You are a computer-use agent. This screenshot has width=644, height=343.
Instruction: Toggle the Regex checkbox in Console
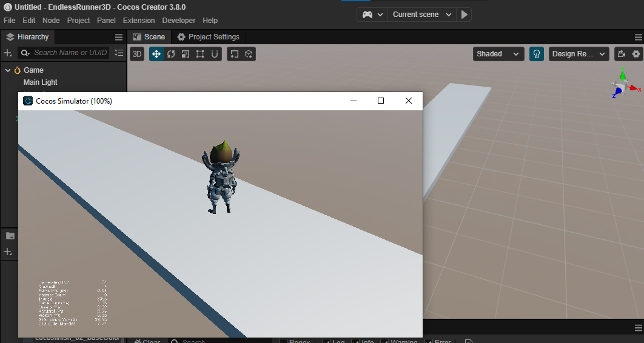tap(283, 341)
